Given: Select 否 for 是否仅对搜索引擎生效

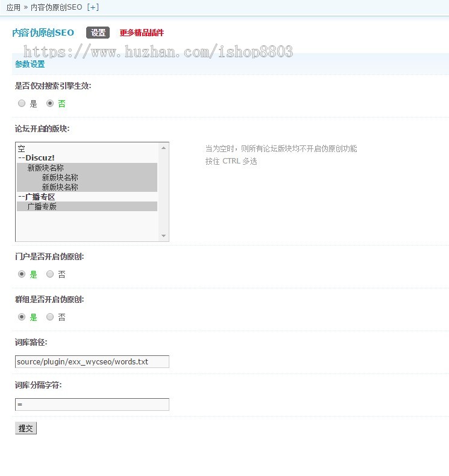Looking at the screenshot, I should (x=50, y=104).
